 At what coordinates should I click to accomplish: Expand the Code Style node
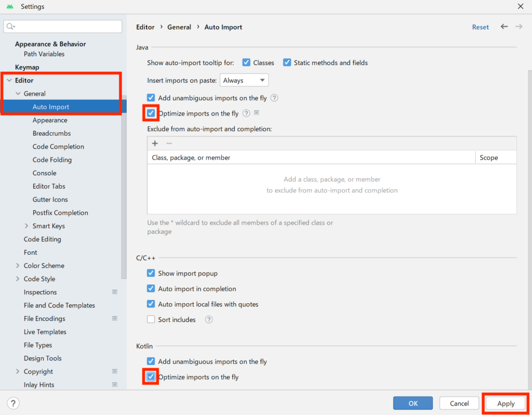click(18, 279)
